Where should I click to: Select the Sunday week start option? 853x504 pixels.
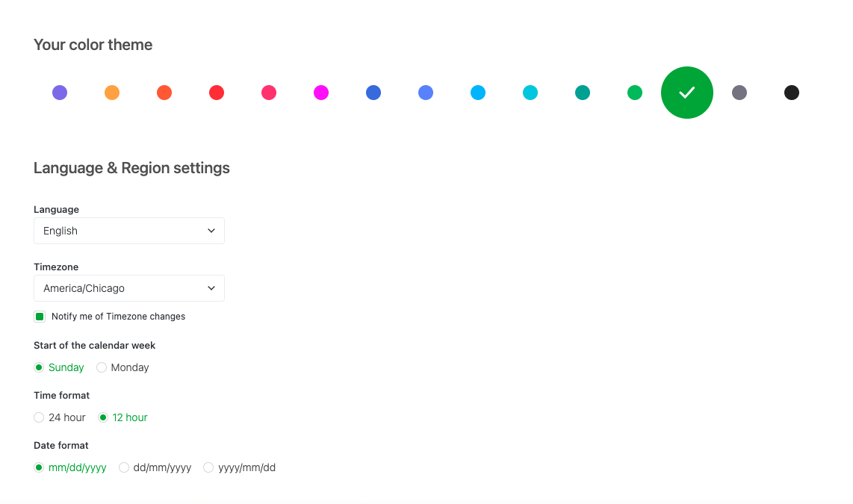coord(39,367)
